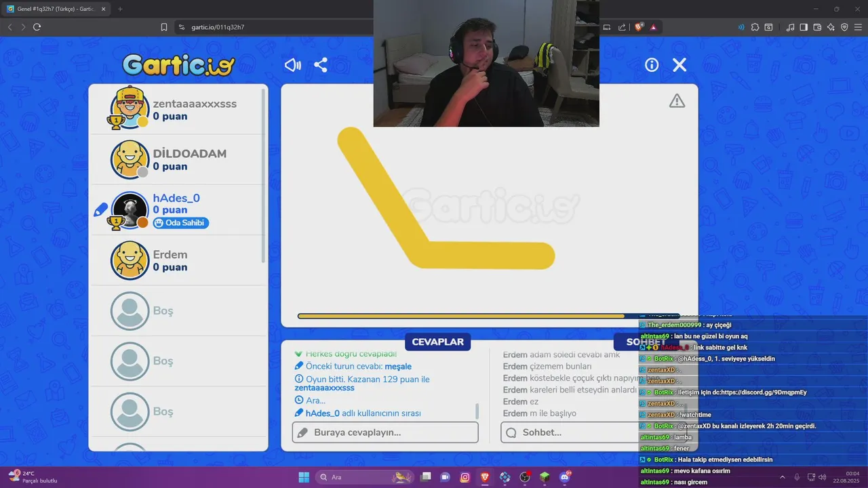Screen dimensions: 868x488
Task: Expand the system tray hidden icons
Action: 782,477
